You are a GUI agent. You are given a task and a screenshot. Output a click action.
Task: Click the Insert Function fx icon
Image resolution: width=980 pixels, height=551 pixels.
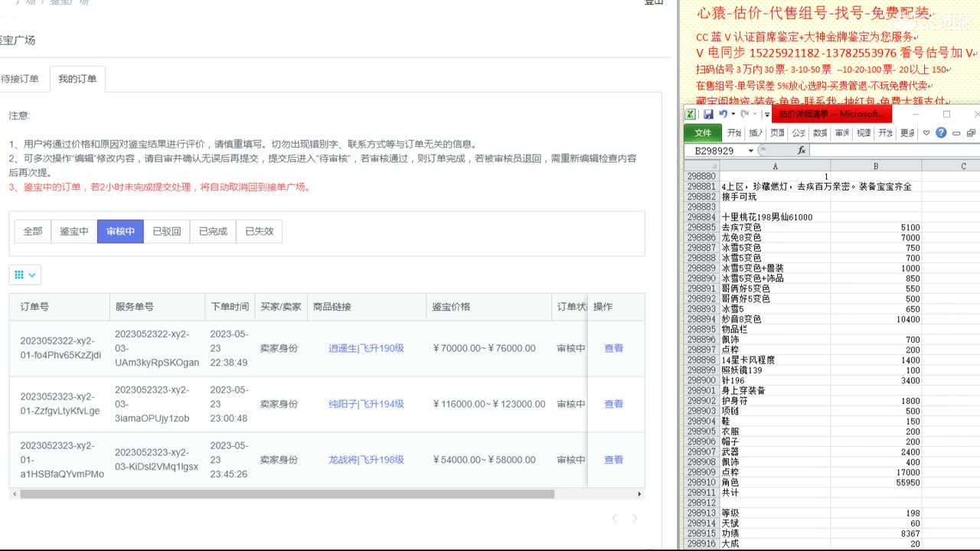(801, 150)
